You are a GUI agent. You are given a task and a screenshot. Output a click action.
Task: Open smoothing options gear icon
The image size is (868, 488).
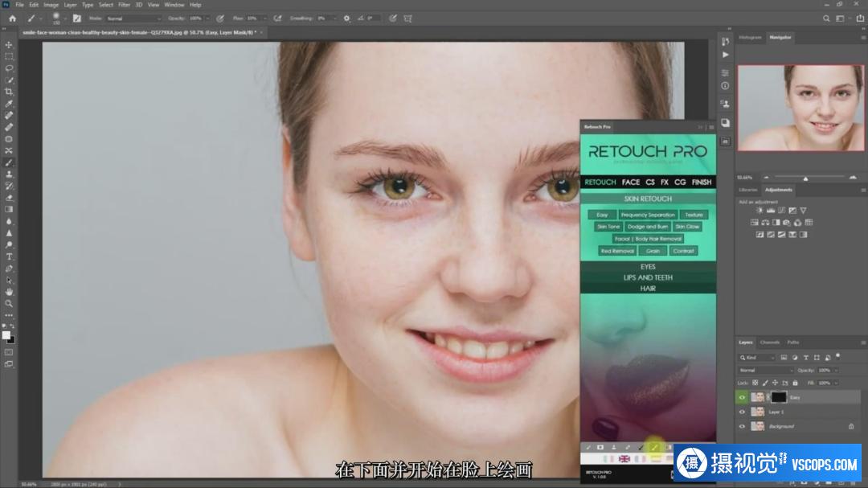point(346,18)
